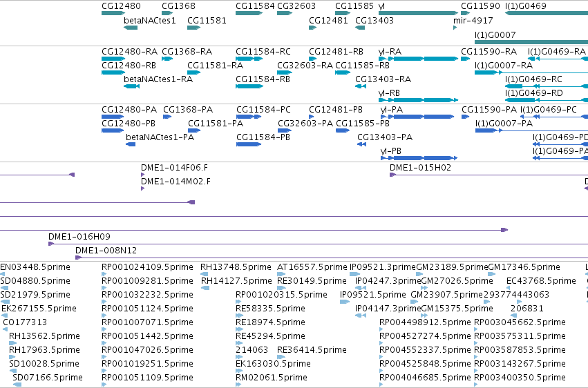Select transcript CG12480-RA
Viewport: 588px width, 388px height.
tap(113, 59)
